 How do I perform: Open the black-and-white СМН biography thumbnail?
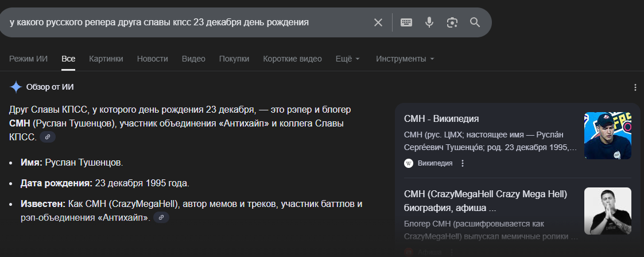(x=607, y=211)
